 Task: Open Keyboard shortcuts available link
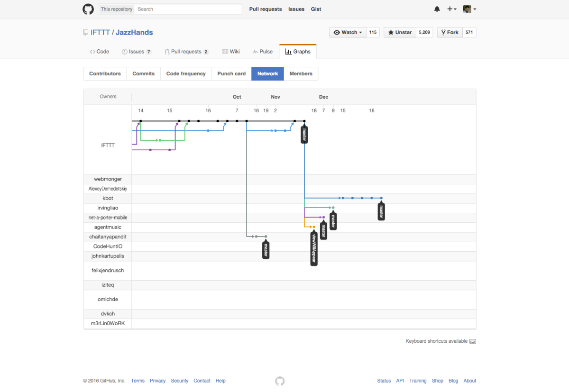tap(441, 341)
